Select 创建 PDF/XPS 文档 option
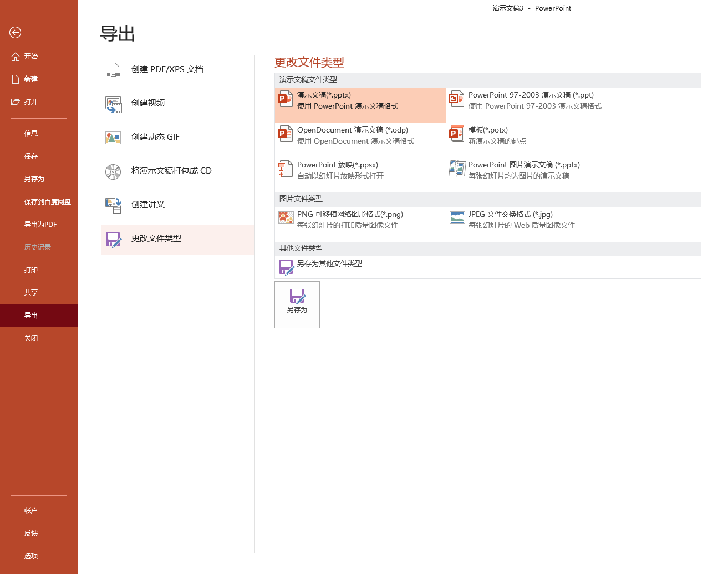This screenshot has width=728, height=574. tap(177, 70)
